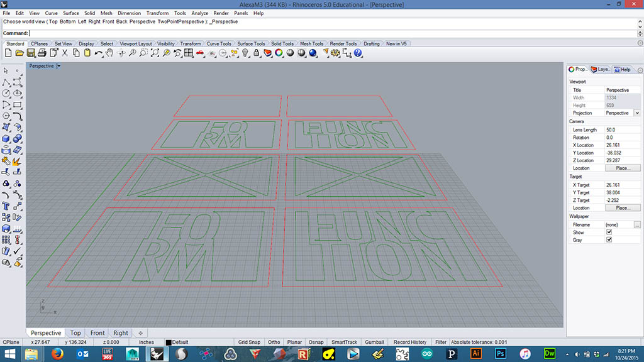Image resolution: width=644 pixels, height=362 pixels.
Task: Open the Surface menu
Action: tap(70, 13)
